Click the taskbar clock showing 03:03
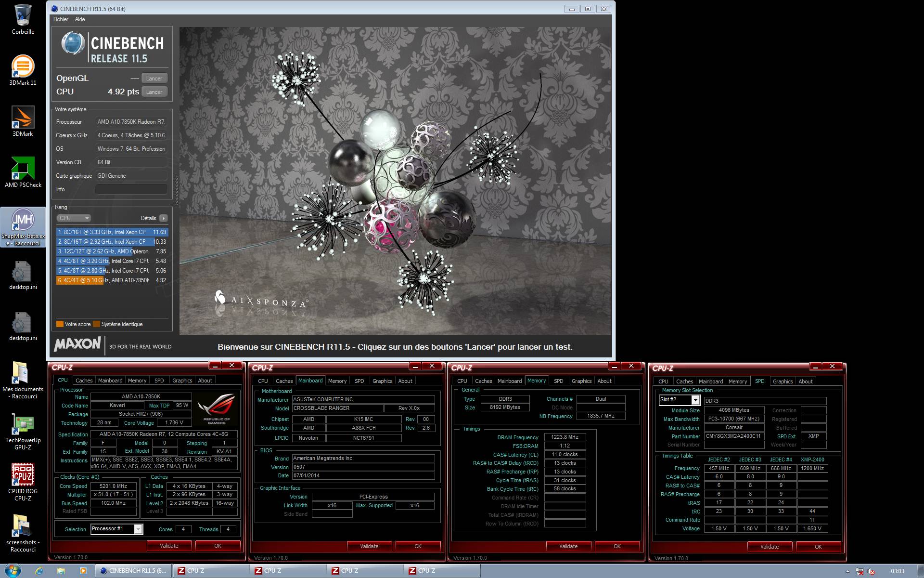 click(x=898, y=571)
